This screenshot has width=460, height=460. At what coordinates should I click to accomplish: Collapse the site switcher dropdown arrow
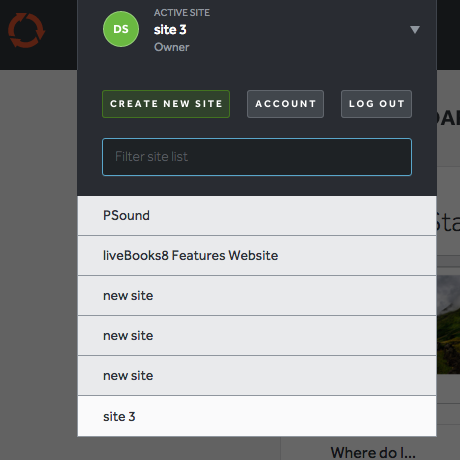[415, 30]
